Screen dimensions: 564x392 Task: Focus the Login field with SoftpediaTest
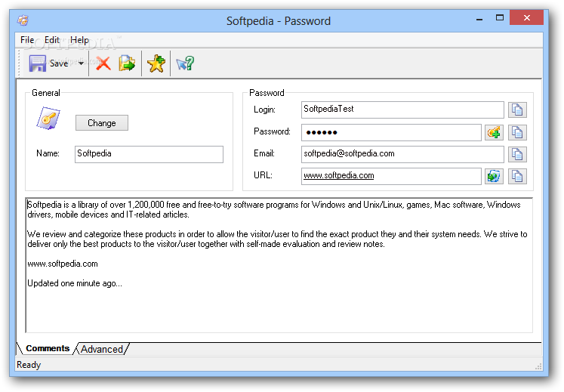402,110
